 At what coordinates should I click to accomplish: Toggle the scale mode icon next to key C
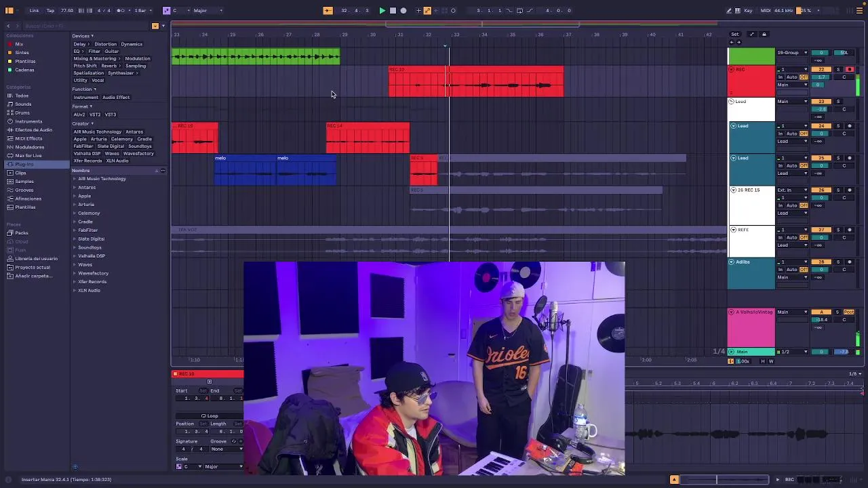pos(167,10)
